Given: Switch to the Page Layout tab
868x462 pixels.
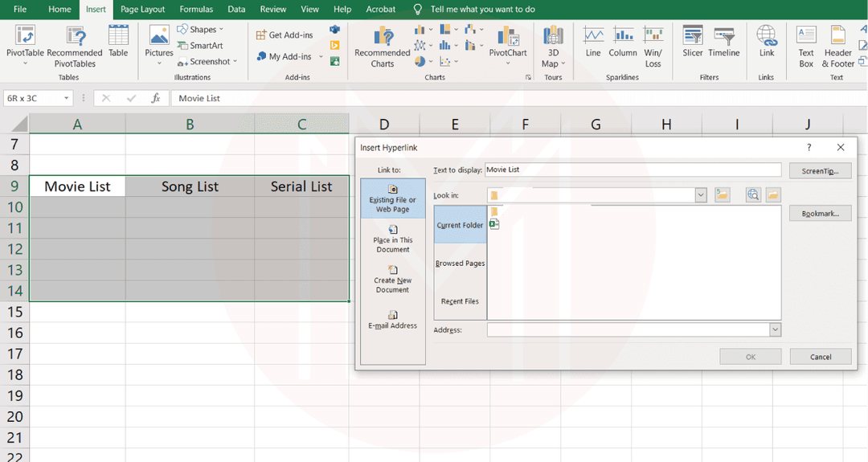Looking at the screenshot, I should pos(142,10).
